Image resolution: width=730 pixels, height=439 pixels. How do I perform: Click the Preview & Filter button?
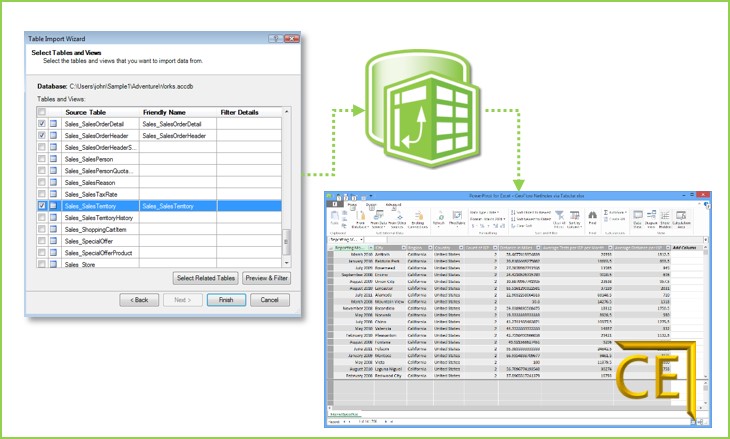click(267, 278)
